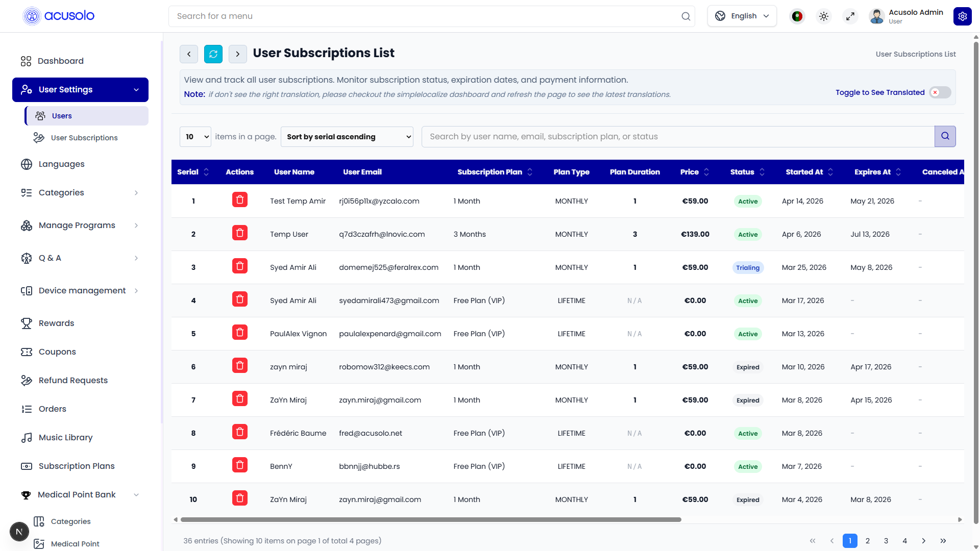Delete subscription for domemej525@feralrex.com
The height and width of the screenshot is (551, 980).
240,266
